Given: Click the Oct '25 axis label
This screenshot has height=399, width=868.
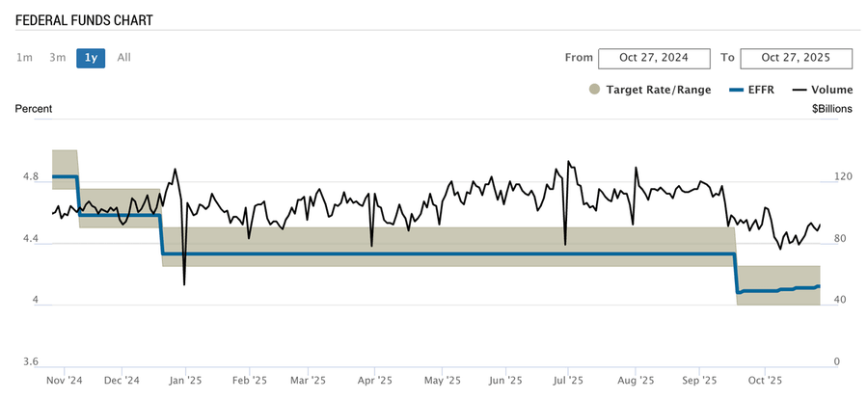Looking at the screenshot, I should point(764,380).
